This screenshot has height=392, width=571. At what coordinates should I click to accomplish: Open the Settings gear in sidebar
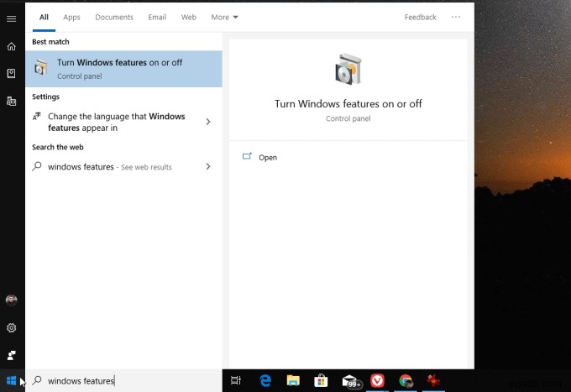pos(11,328)
